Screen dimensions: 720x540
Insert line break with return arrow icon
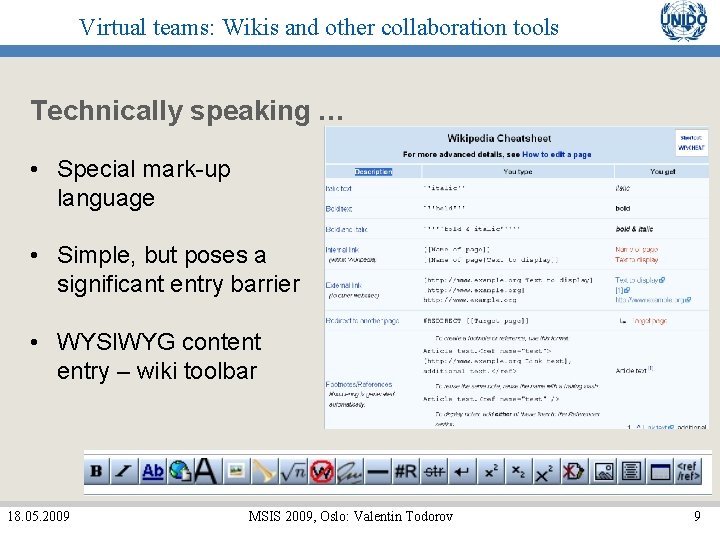(x=462, y=471)
